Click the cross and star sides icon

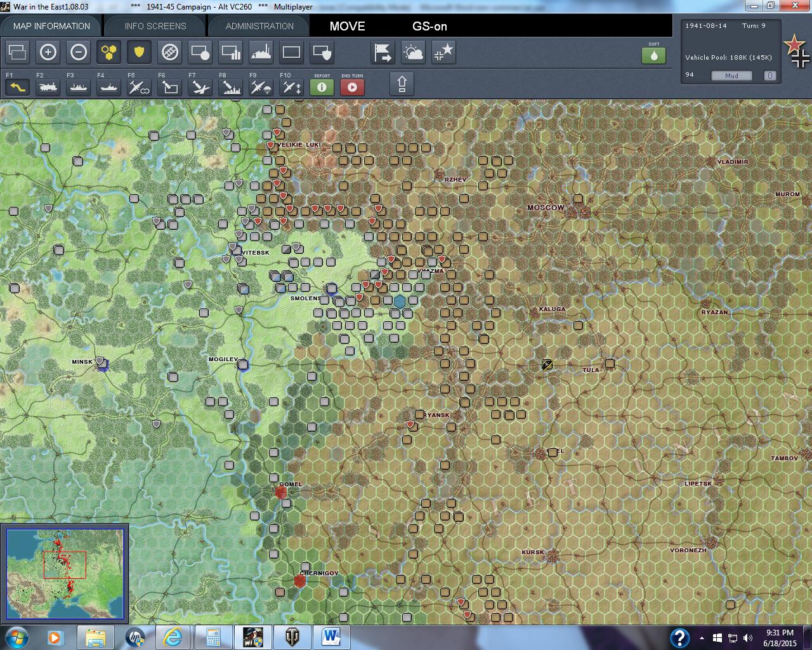point(443,52)
